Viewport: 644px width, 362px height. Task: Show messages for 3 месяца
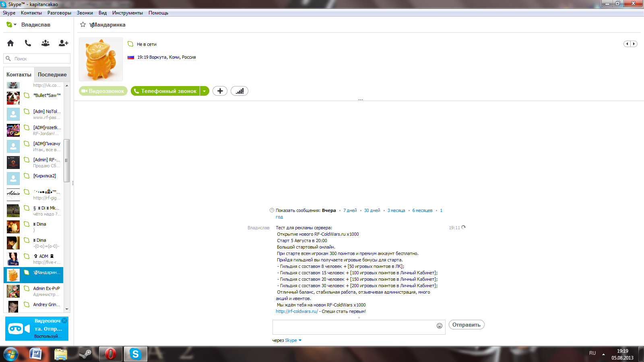pyautogui.click(x=396, y=210)
